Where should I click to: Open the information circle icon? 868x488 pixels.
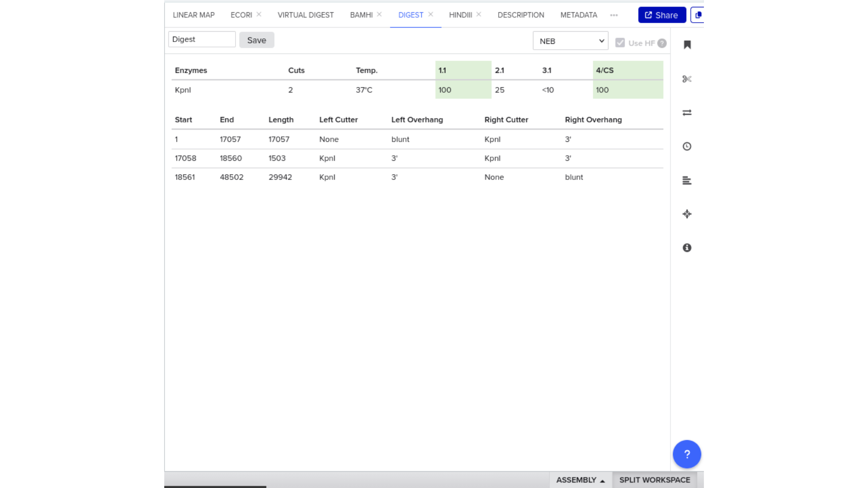[687, 248]
